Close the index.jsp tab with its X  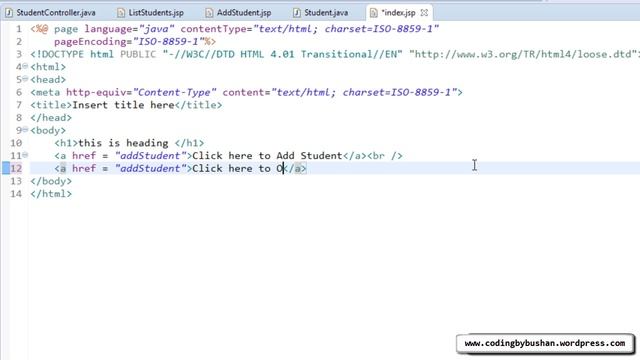pyautogui.click(x=424, y=13)
